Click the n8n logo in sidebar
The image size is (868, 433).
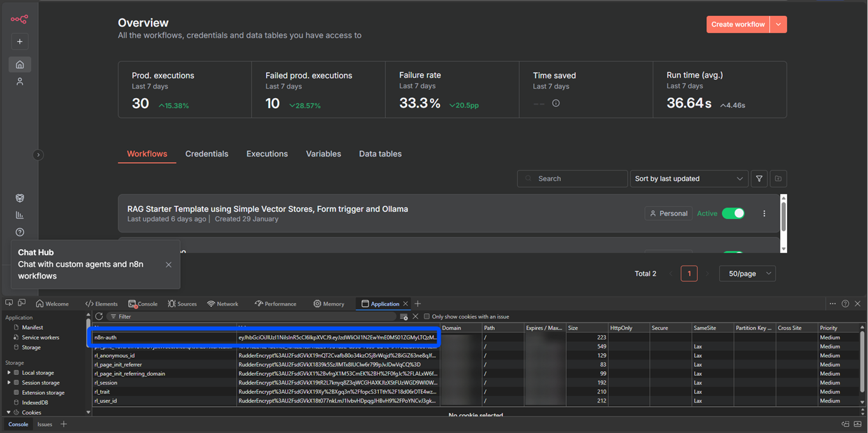(x=19, y=19)
